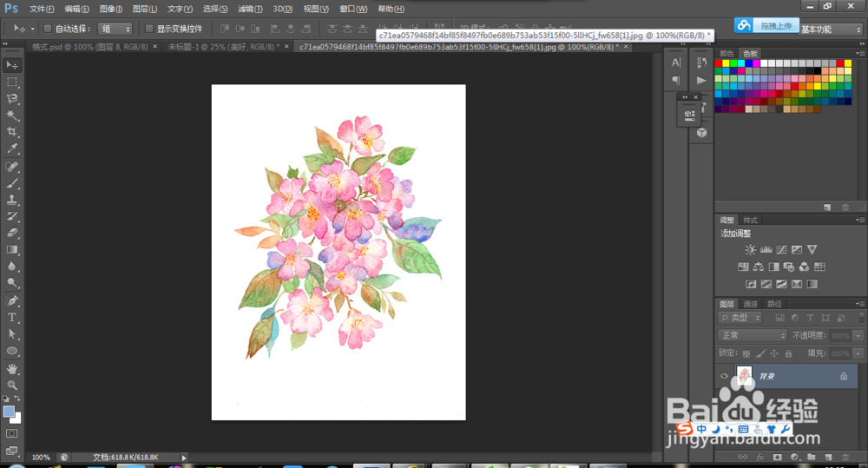
Task: Select the Gradient tool
Action: pos(11,250)
